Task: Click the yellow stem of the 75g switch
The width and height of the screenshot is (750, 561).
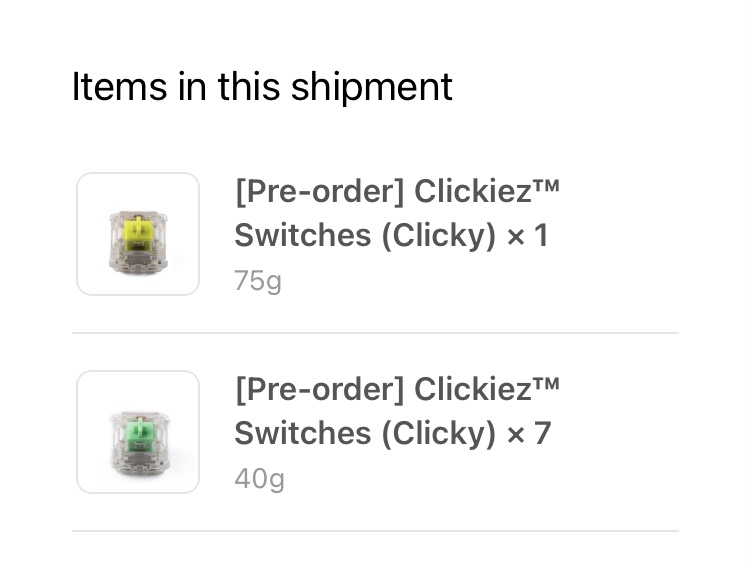Action: point(138,230)
